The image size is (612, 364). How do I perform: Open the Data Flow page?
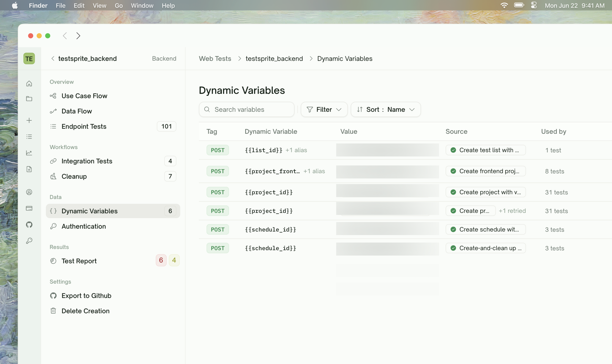113,111
